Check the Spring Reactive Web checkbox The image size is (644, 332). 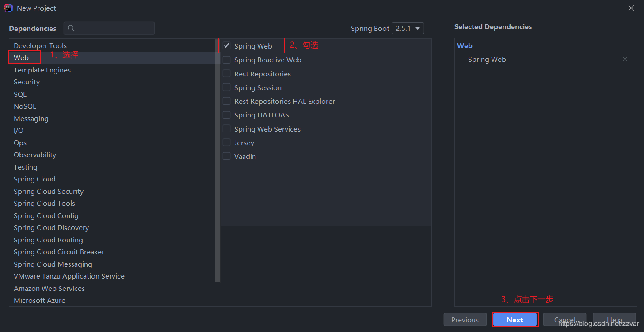coord(227,60)
